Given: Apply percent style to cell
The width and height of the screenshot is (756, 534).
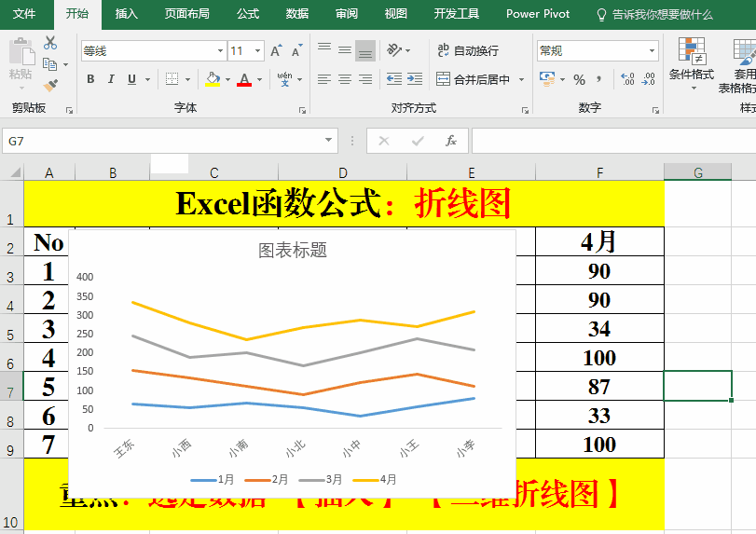Looking at the screenshot, I should [579, 79].
